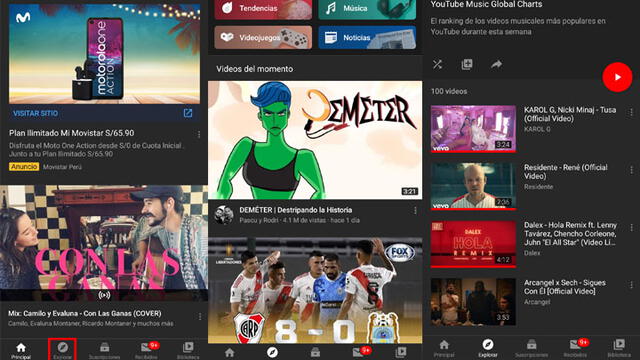This screenshot has height=360, width=640.
Task: Open options menu for Residente René video
Action: tap(631, 169)
